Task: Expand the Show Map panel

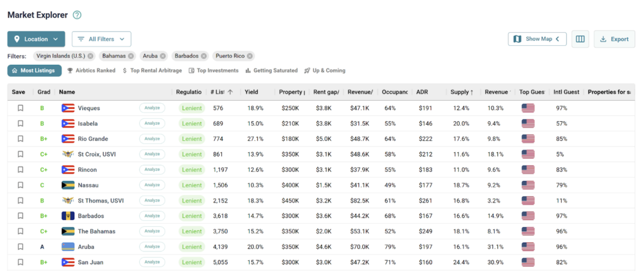Action: click(x=537, y=39)
